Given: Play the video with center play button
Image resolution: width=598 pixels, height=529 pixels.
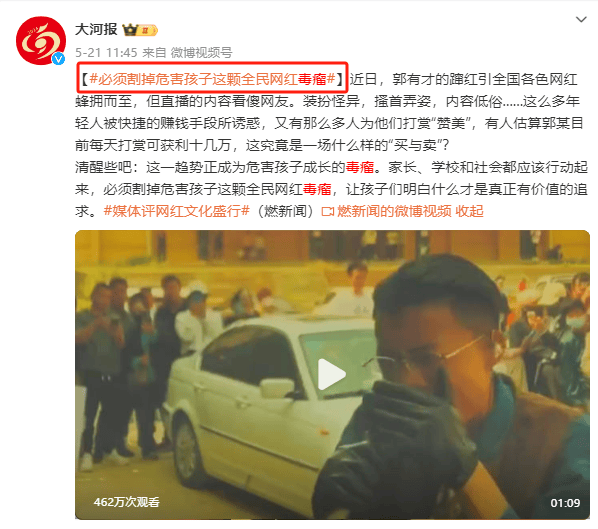Looking at the screenshot, I should tap(331, 375).
